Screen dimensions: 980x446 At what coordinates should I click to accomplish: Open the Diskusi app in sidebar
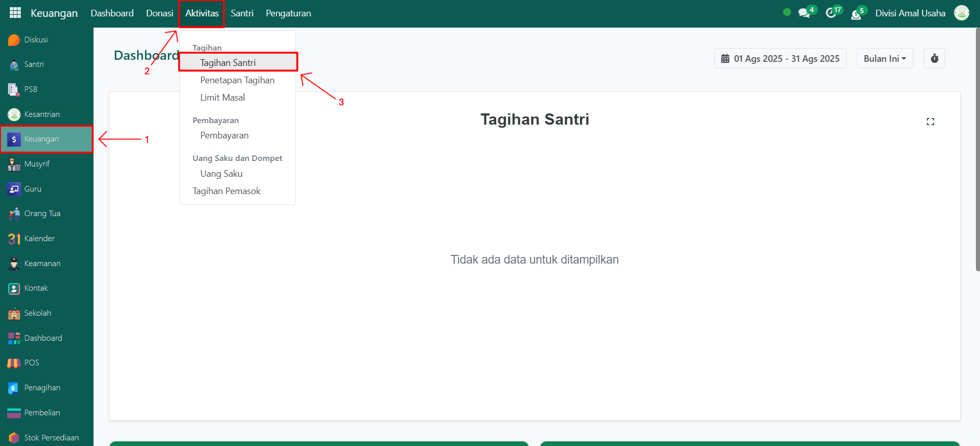point(36,40)
